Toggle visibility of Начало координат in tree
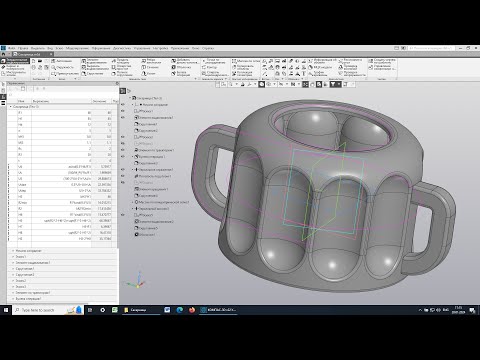The image size is (480, 360). tap(123, 105)
